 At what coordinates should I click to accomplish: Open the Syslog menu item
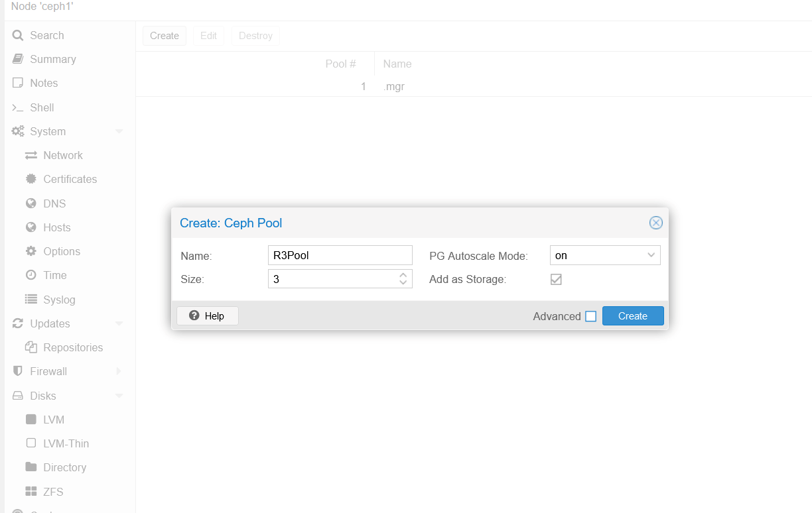coord(59,300)
